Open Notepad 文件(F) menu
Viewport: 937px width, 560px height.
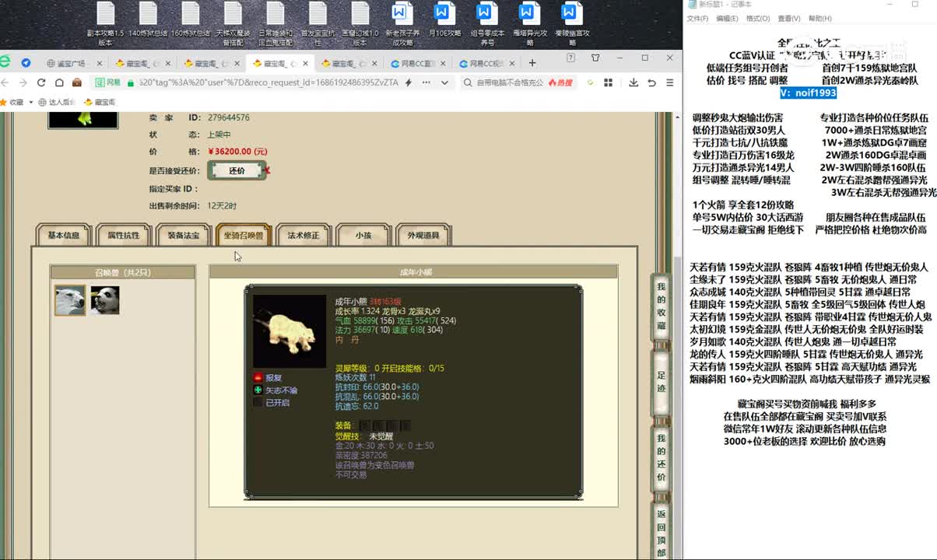(x=697, y=19)
